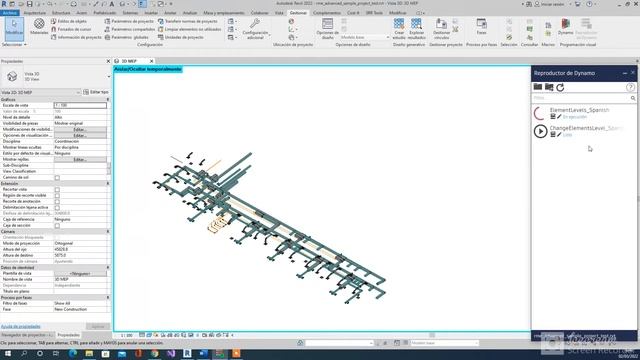
Task: Toggle Delimitación lejana activa checkbox
Action: point(57,207)
